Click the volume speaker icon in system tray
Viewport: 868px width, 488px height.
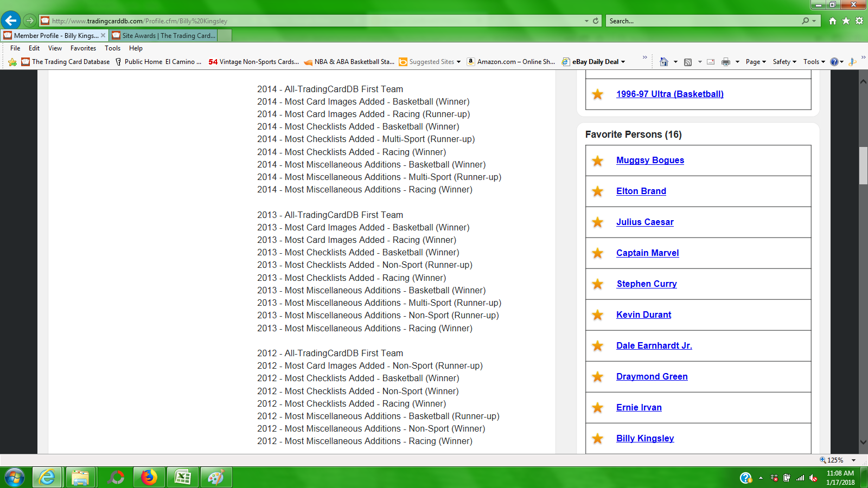813,478
